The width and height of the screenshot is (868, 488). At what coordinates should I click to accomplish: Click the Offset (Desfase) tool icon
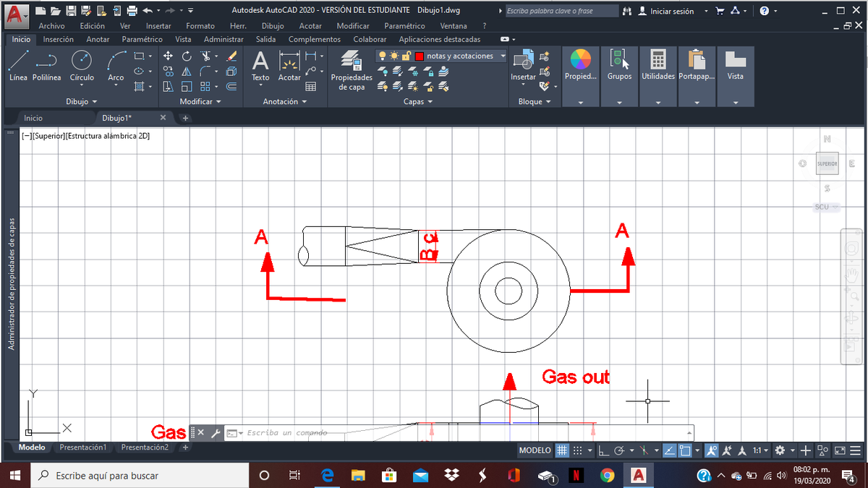231,86
